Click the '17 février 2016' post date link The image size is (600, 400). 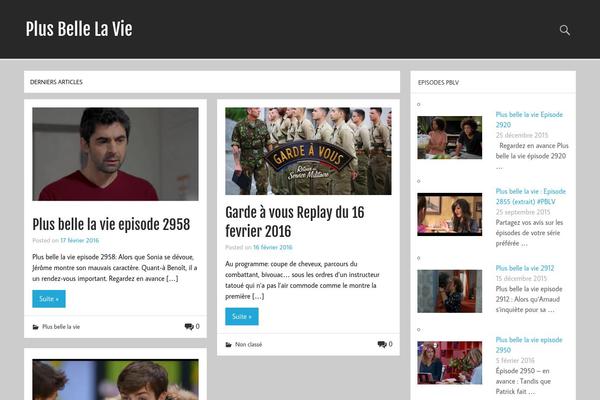click(80, 240)
